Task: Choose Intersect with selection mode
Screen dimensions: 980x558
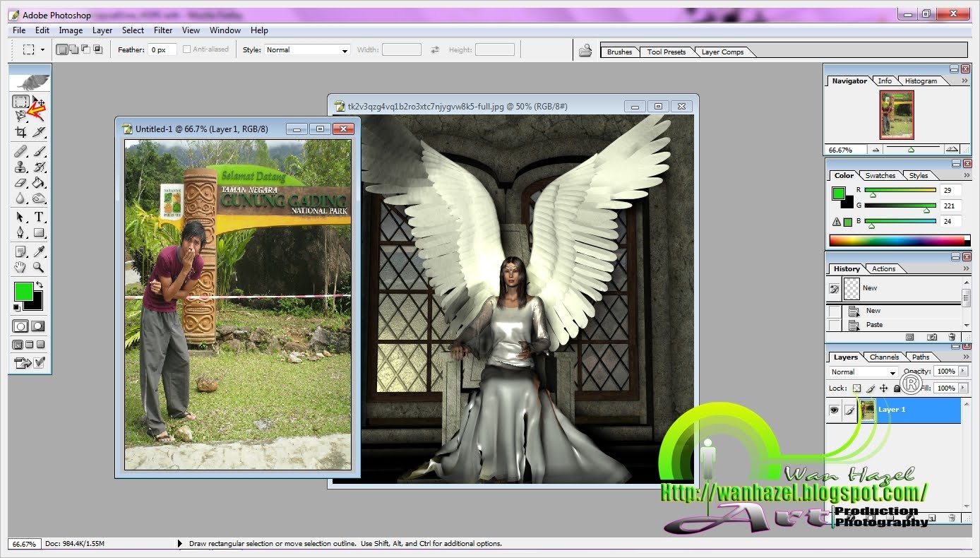Action: pos(97,49)
